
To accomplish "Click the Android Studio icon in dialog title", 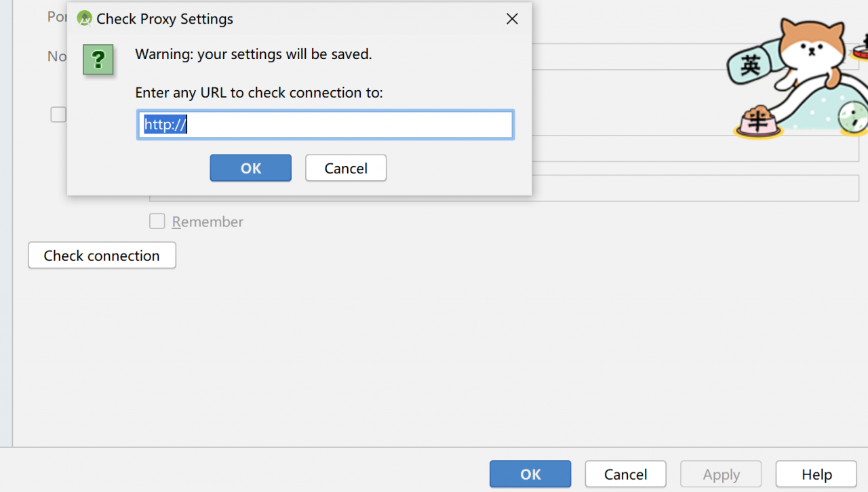I will point(85,19).
